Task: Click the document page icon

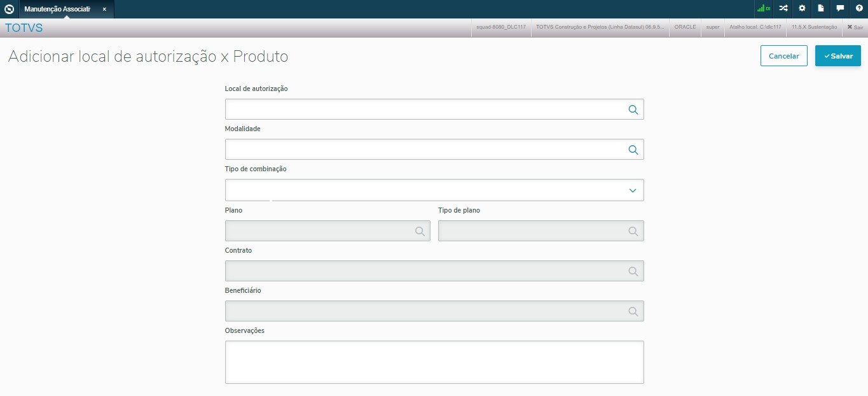Action: [x=821, y=9]
